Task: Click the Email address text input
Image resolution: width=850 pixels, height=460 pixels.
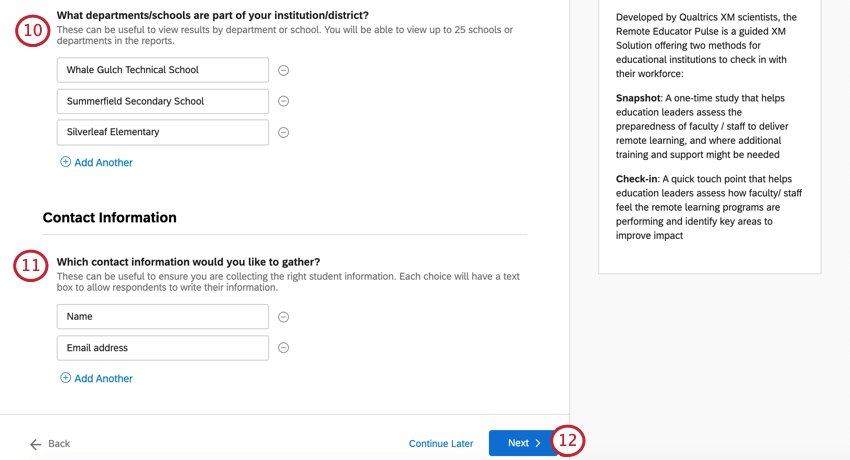Action: pos(163,348)
